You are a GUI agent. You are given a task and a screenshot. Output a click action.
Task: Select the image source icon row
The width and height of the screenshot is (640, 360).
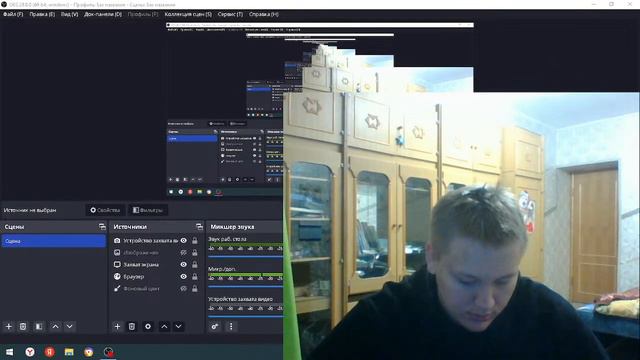(117, 253)
